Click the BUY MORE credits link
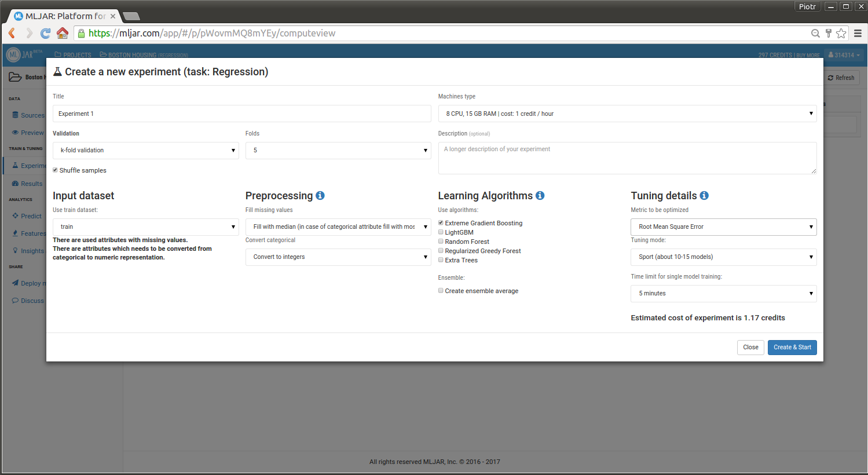This screenshot has height=475, width=868. tap(808, 56)
